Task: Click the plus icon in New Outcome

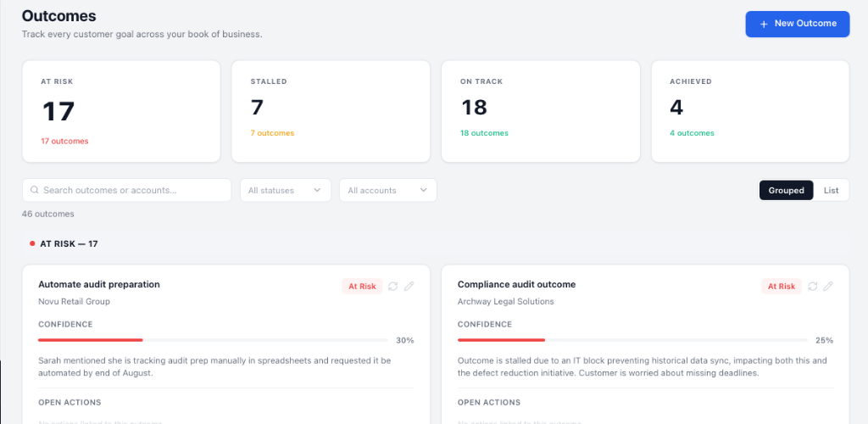Action: coord(764,24)
